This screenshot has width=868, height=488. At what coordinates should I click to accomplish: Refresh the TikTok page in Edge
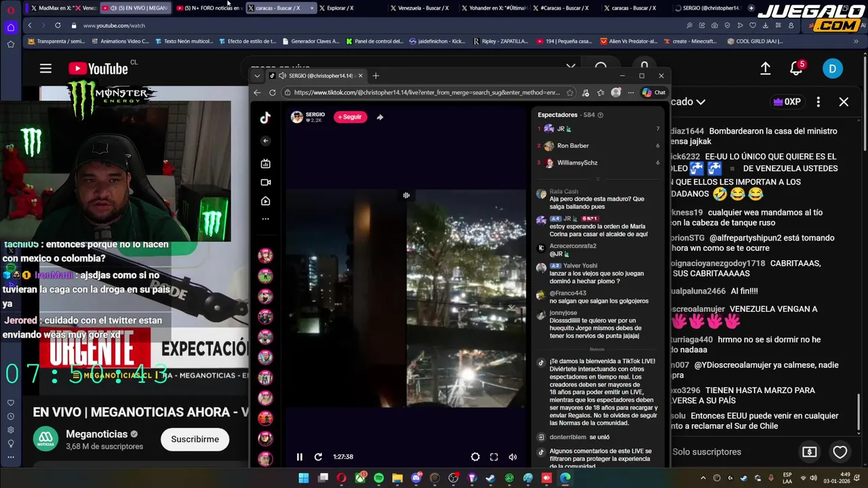273,93
